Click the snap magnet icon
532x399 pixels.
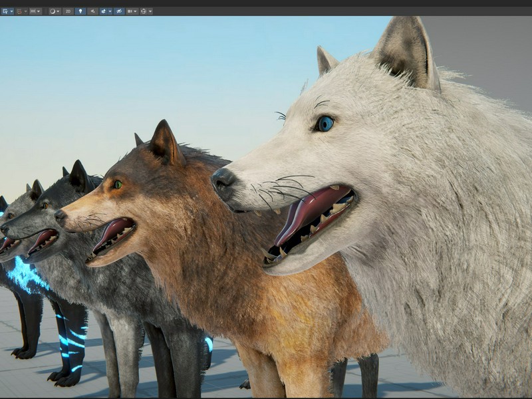pyautogui.click(x=19, y=11)
